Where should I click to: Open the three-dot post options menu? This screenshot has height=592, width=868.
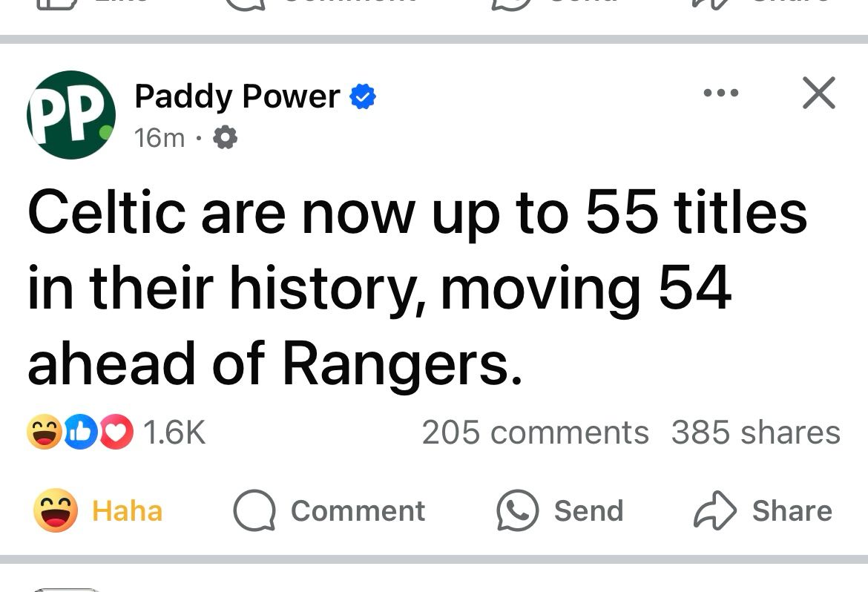pyautogui.click(x=721, y=93)
